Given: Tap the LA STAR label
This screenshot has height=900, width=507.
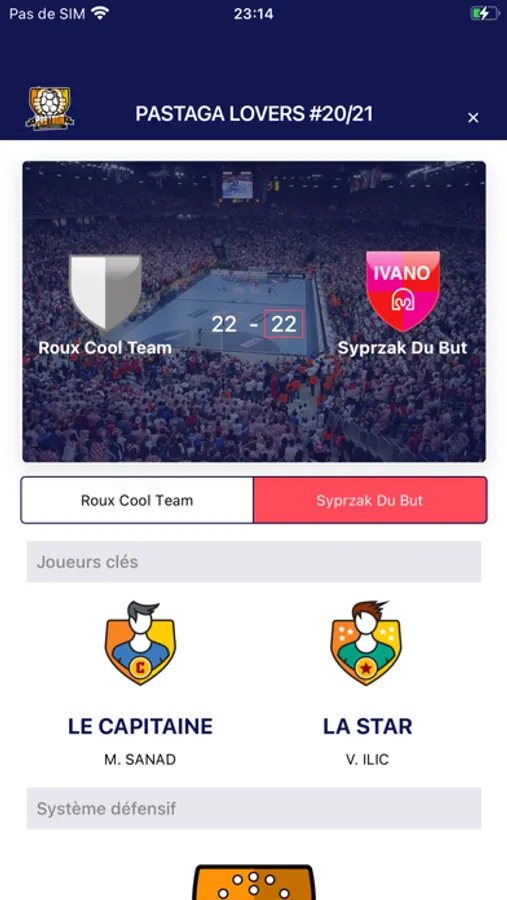Looking at the screenshot, I should tap(367, 726).
